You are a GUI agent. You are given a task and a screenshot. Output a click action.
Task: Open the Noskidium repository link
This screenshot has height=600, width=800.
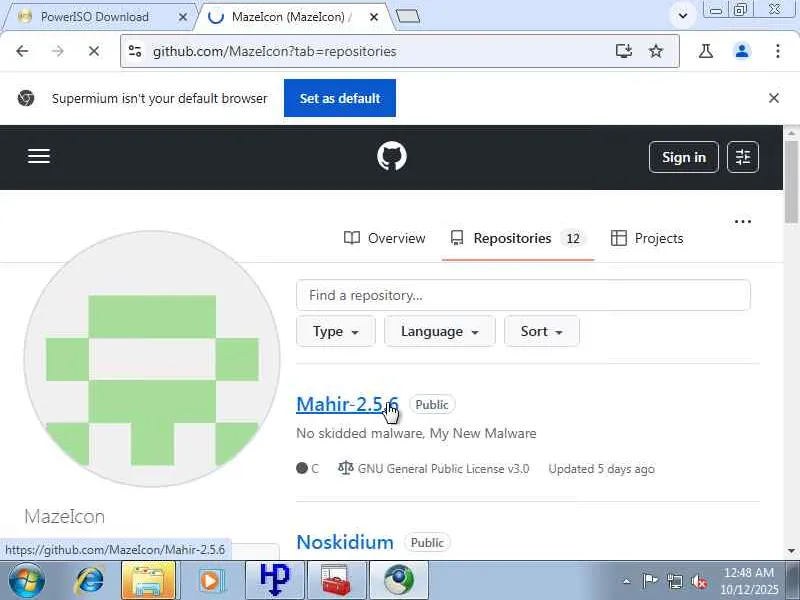[x=345, y=542]
